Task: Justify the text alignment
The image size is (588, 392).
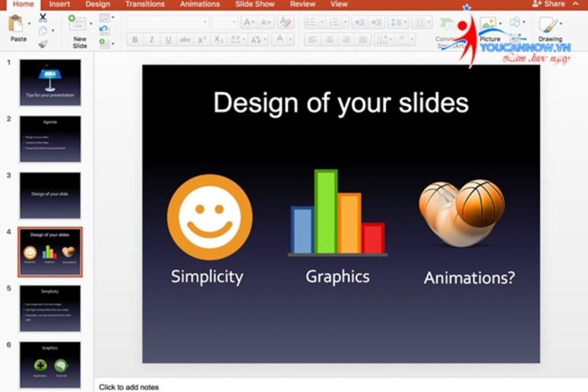Action: (x=363, y=40)
